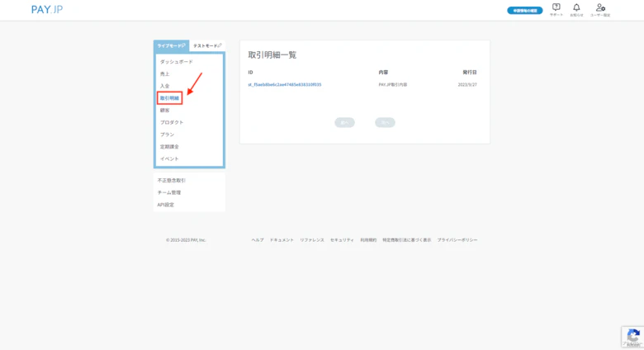This screenshot has width=644, height=350.
Task: Click the 次へ pagination button
Action: (385, 122)
